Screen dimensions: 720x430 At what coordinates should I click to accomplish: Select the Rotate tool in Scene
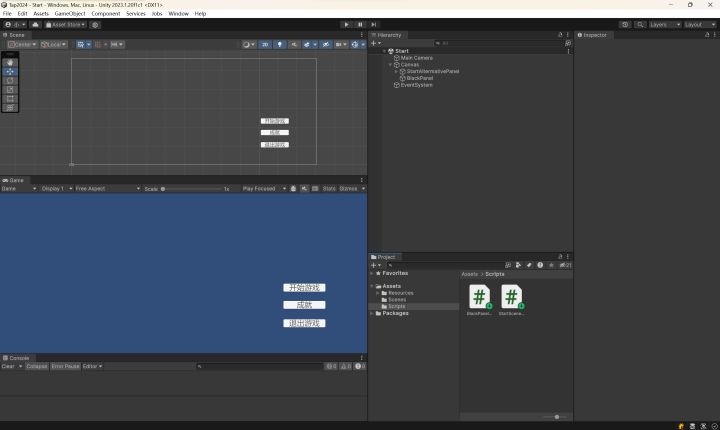pyautogui.click(x=10, y=80)
